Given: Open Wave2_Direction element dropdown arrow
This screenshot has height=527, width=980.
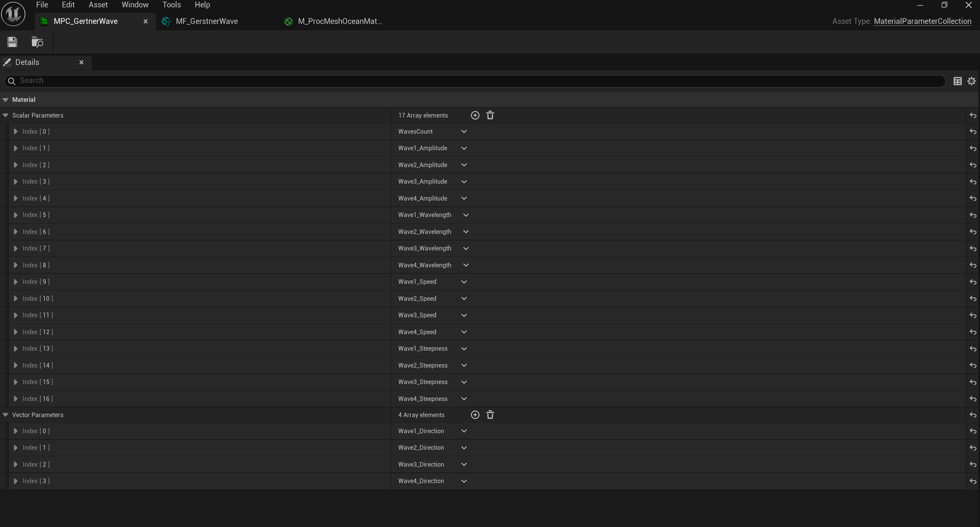Looking at the screenshot, I should point(464,447).
